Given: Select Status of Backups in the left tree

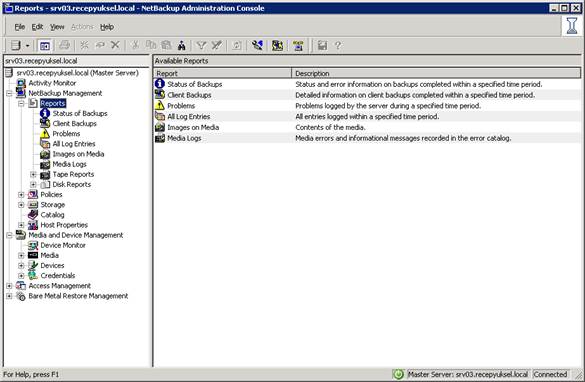Looking at the screenshot, I should click(x=80, y=113).
